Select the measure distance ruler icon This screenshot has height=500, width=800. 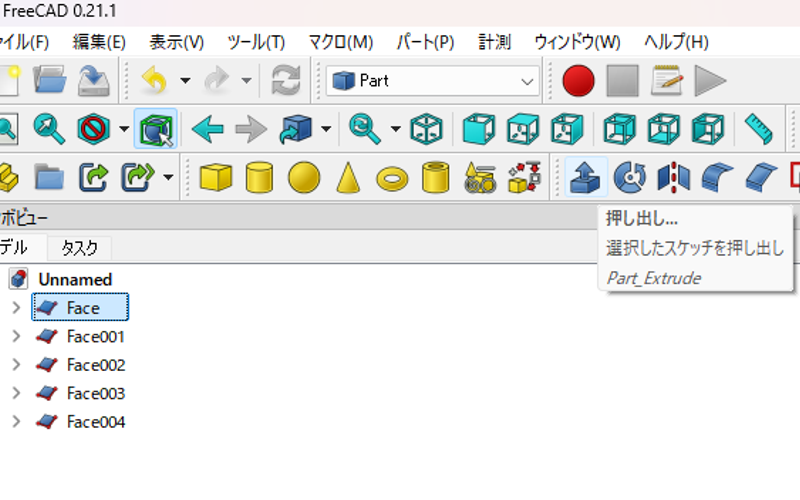click(759, 129)
